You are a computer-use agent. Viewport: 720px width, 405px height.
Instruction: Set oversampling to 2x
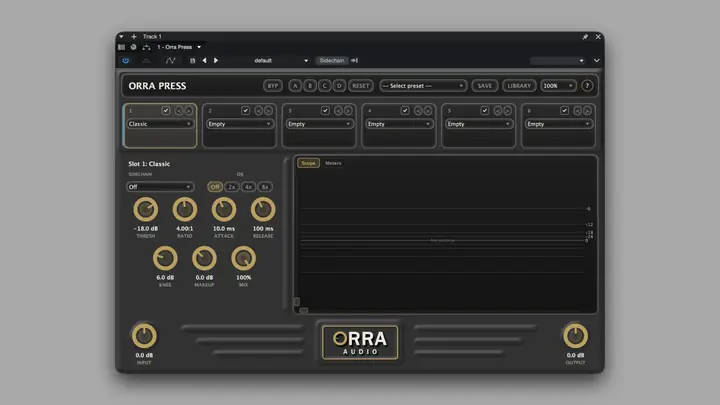pos(232,187)
